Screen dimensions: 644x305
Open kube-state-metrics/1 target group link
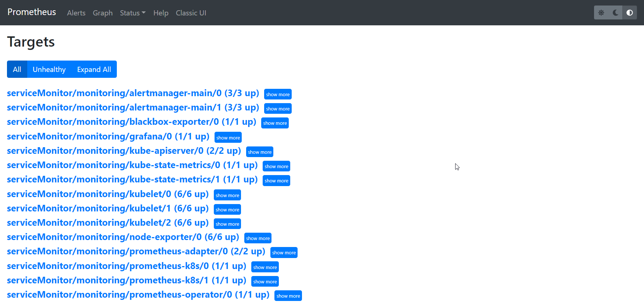pos(132,179)
